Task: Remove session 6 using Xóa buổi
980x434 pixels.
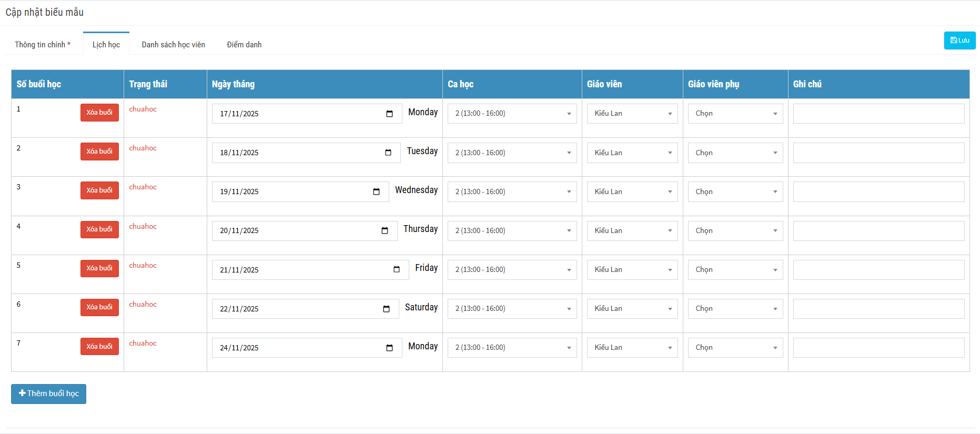Action: [99, 307]
